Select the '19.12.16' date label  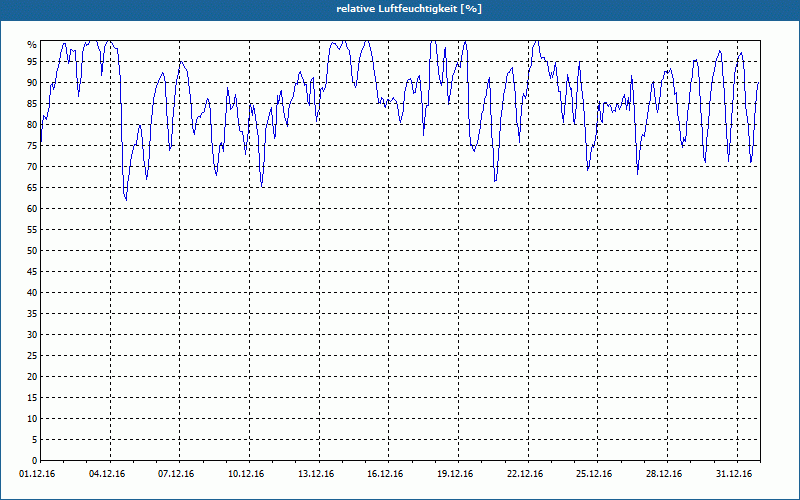point(455,474)
